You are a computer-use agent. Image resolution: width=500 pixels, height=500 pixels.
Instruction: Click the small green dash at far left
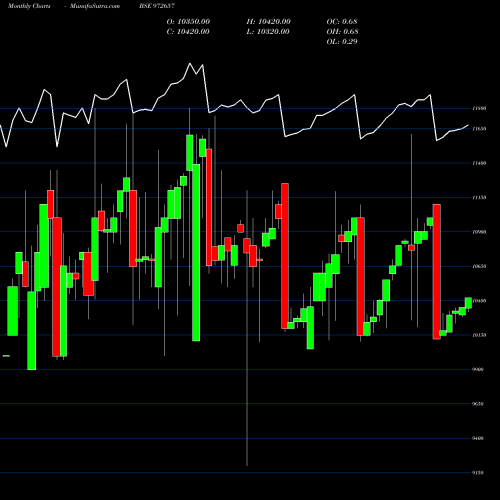pos(6,356)
